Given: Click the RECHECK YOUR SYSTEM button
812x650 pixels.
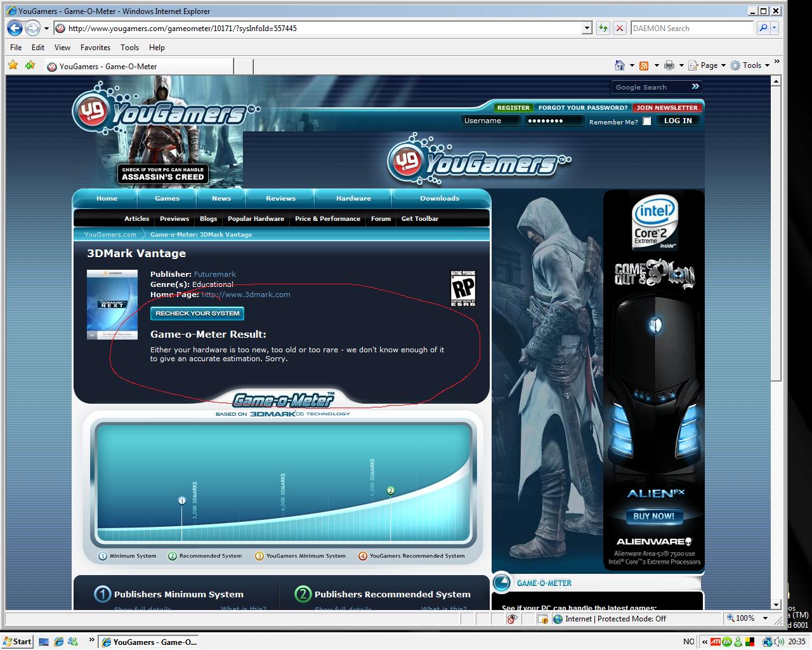Looking at the screenshot, I should (197, 314).
